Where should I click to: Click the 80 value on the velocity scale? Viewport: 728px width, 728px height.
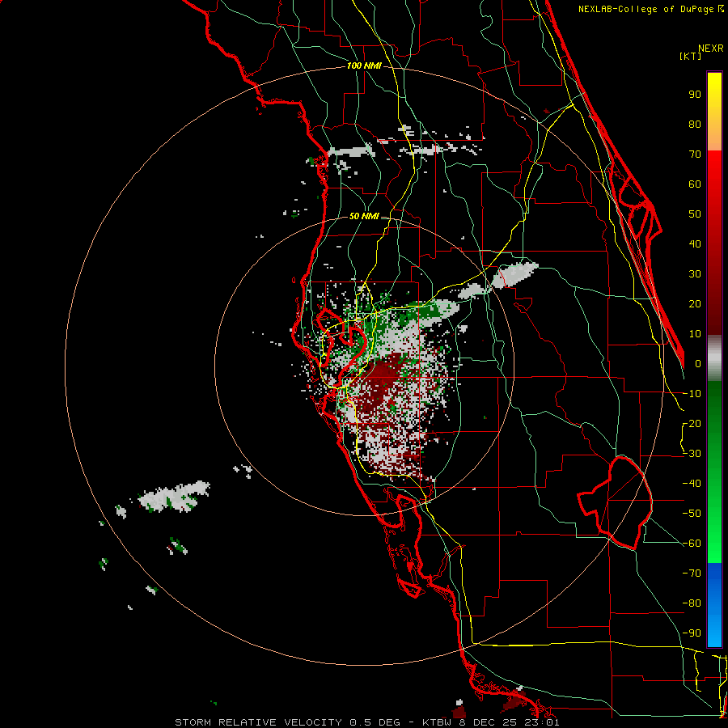coord(695,125)
